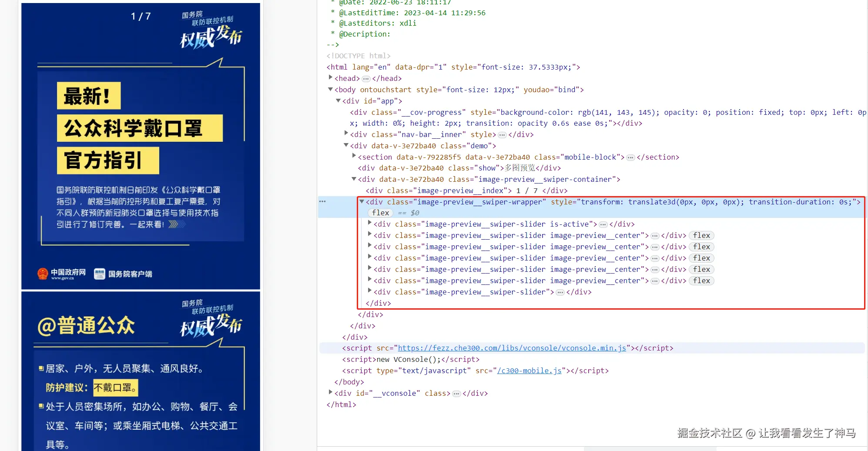This screenshot has width=868, height=451.
Task: Click the 不戴口罩 highlighted advice text
Action: pos(115,387)
